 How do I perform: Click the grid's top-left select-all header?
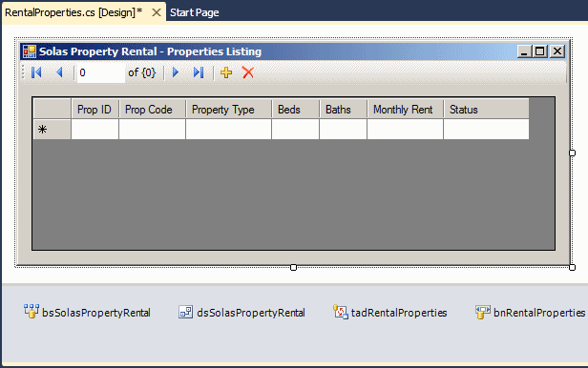52,109
